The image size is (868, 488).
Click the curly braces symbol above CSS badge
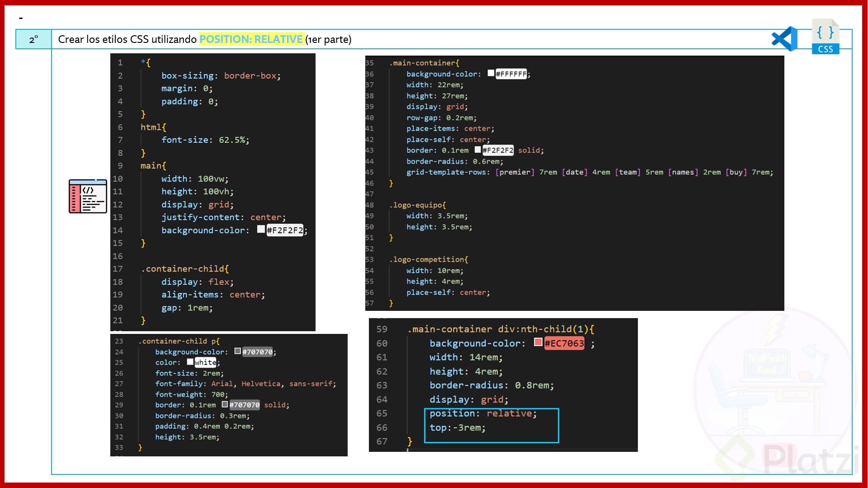[826, 32]
